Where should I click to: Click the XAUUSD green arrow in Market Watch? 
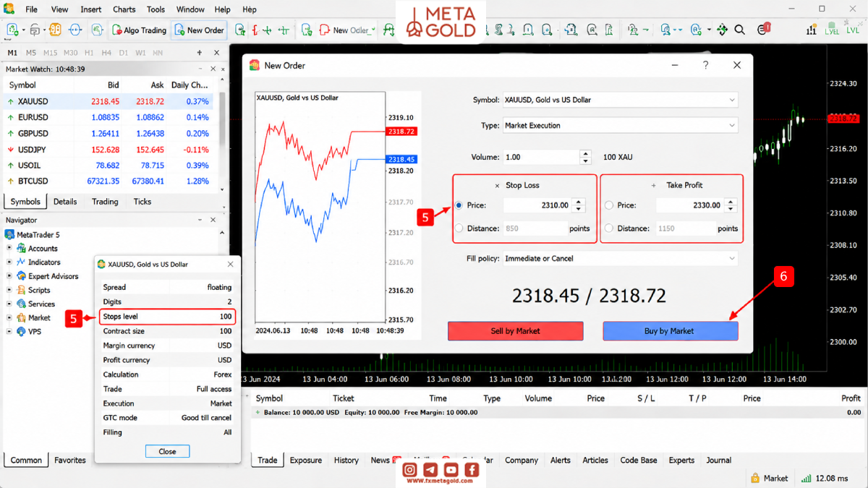10,102
